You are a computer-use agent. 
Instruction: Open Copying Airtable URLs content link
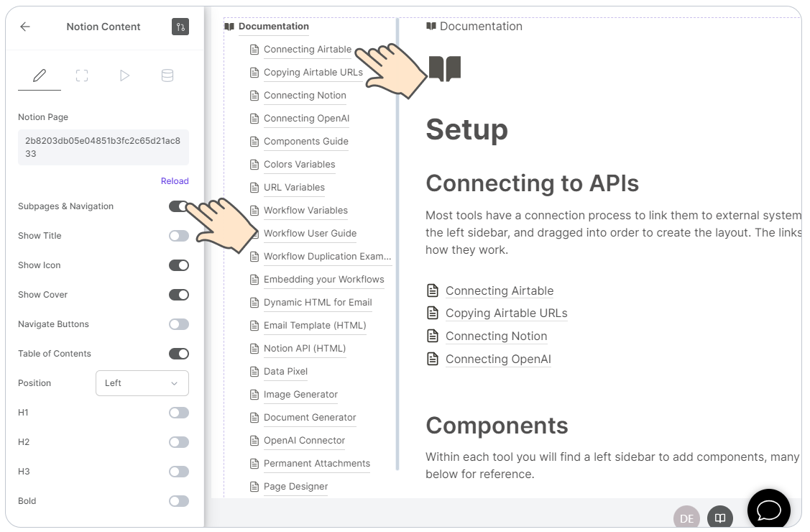click(x=506, y=313)
